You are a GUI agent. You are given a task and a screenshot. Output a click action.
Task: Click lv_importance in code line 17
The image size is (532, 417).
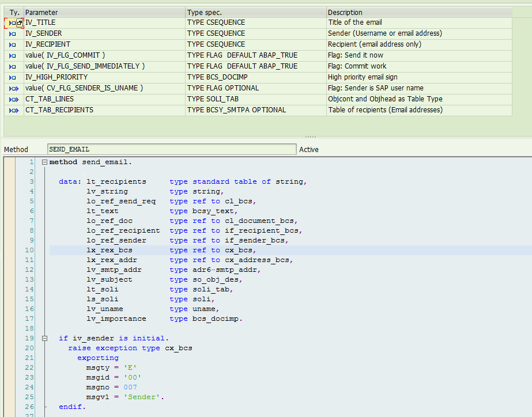point(116,319)
